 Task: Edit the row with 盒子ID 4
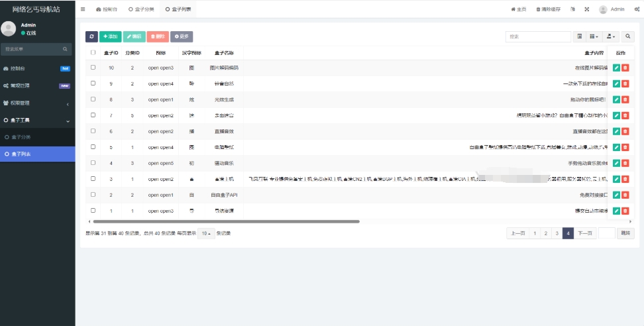[616, 164]
